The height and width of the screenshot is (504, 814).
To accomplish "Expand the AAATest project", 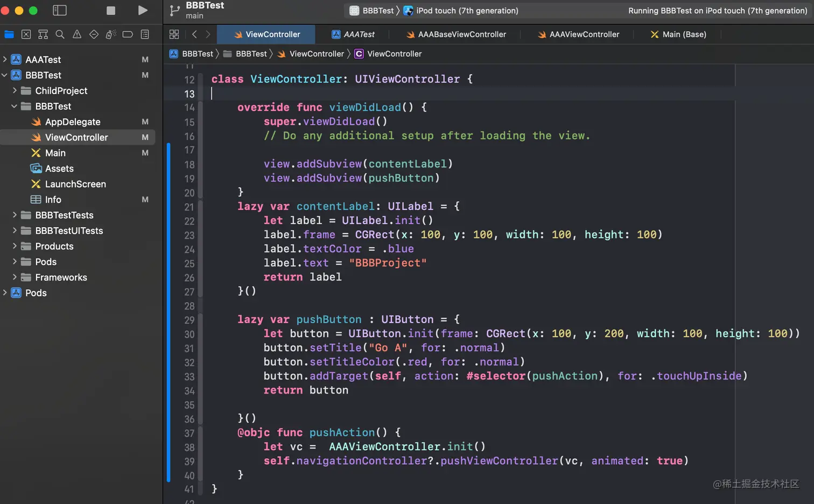I will point(5,59).
